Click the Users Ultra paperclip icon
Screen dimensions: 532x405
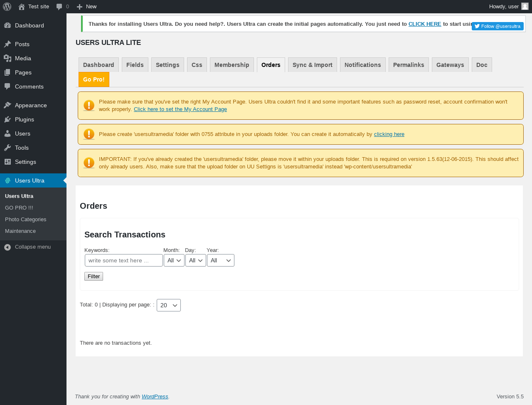pos(7,180)
